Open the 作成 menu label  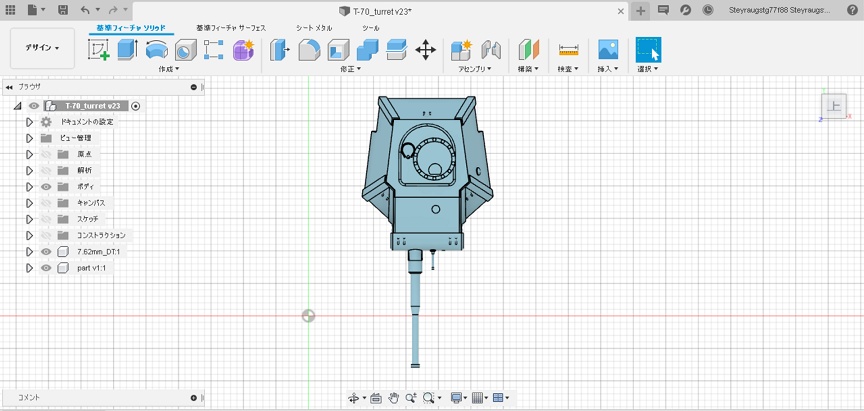169,69
